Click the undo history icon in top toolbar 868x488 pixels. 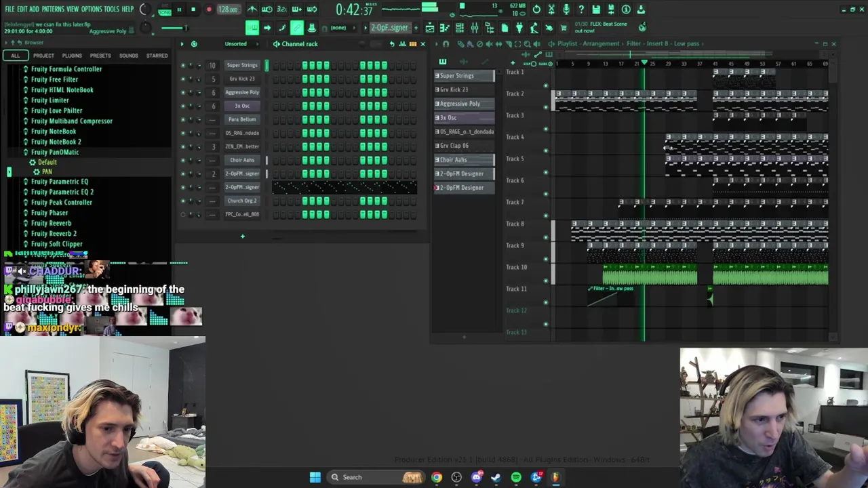(x=536, y=9)
